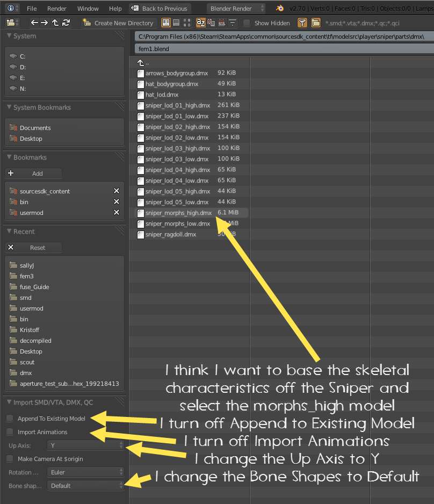Sort files alphabetically
Screen dimensions: 434x504
tap(201, 23)
